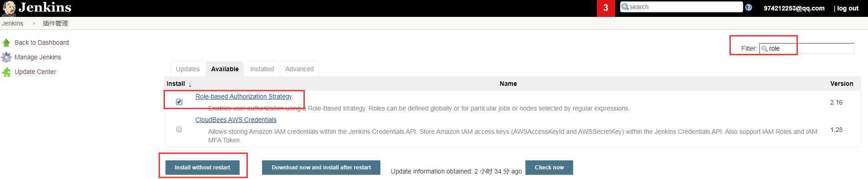868x179 pixels.
Task: Check the CloudBees AWS Credentials checkbox
Action: (179, 129)
